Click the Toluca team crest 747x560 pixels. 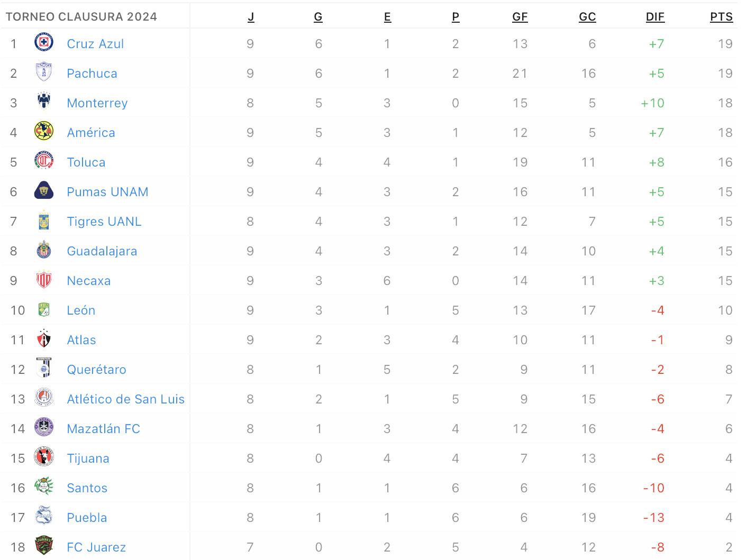[44, 160]
